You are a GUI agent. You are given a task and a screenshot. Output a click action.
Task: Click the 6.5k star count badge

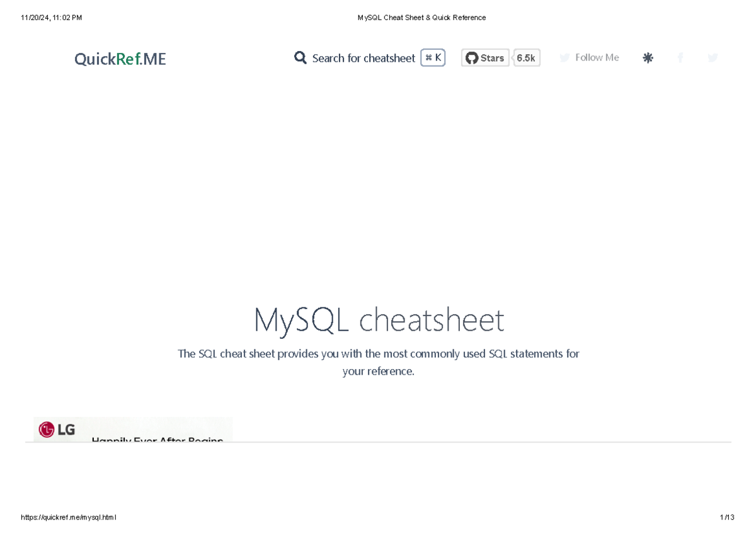tap(527, 57)
